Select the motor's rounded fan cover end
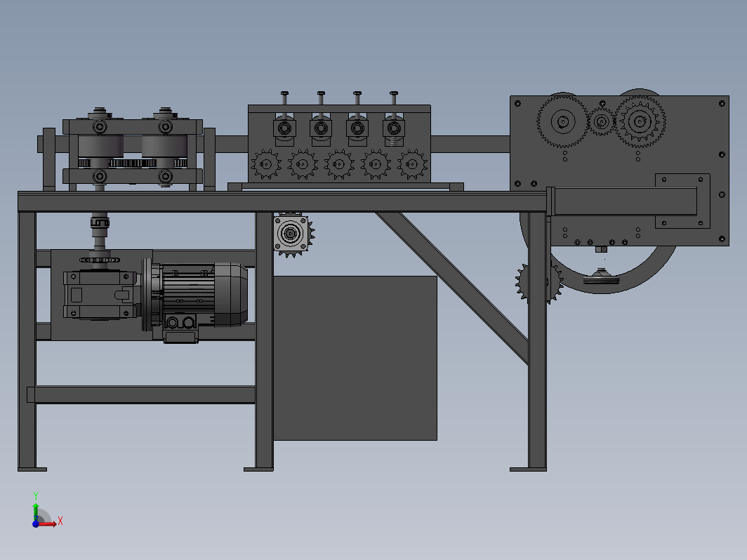 pyautogui.click(x=231, y=295)
